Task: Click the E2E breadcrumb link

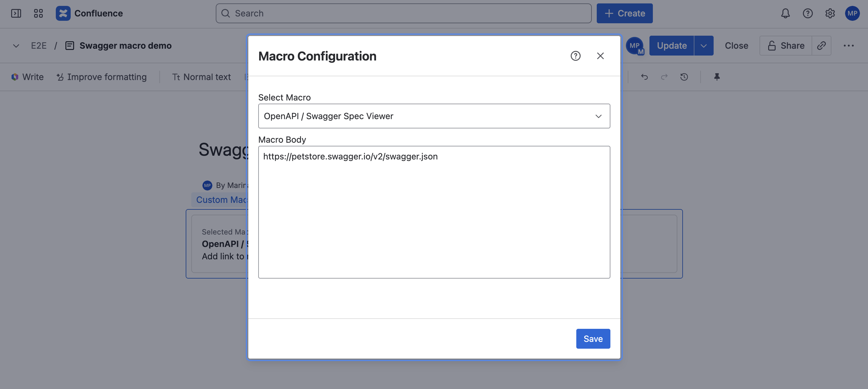Action: 39,46
